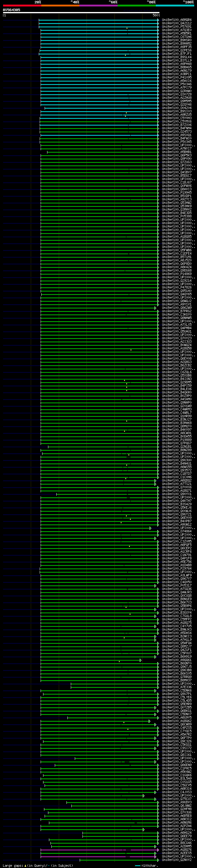Select the UniRef100_B9HSR0 label
This screenshot has height=868, width=197.
point(177,40)
